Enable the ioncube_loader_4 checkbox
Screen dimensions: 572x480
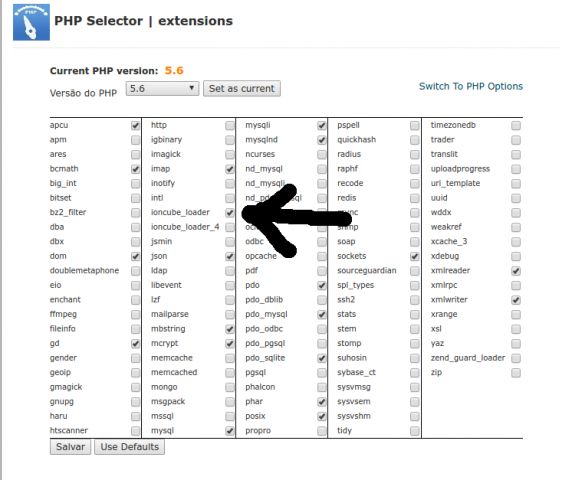click(x=229, y=227)
